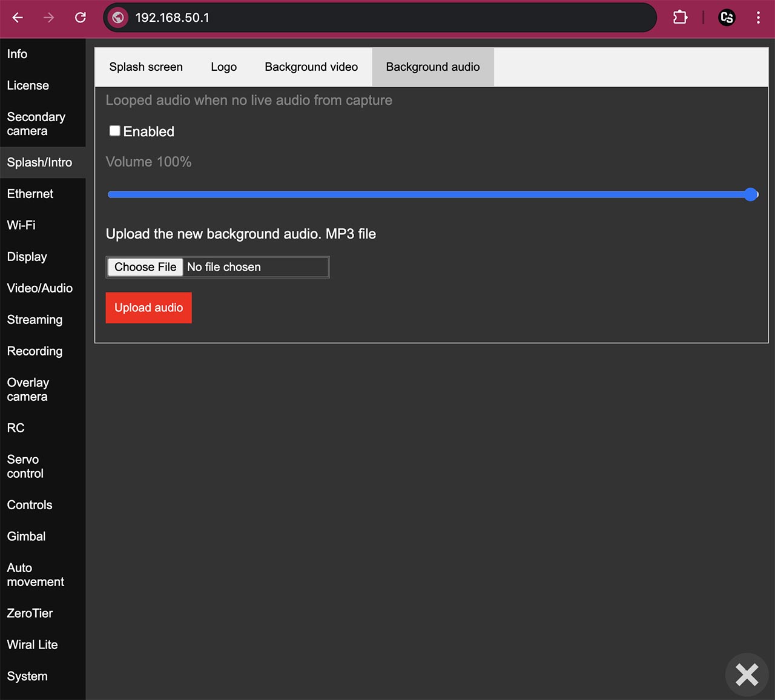Go to Secondary camera settings
The height and width of the screenshot is (700, 775).
point(42,124)
